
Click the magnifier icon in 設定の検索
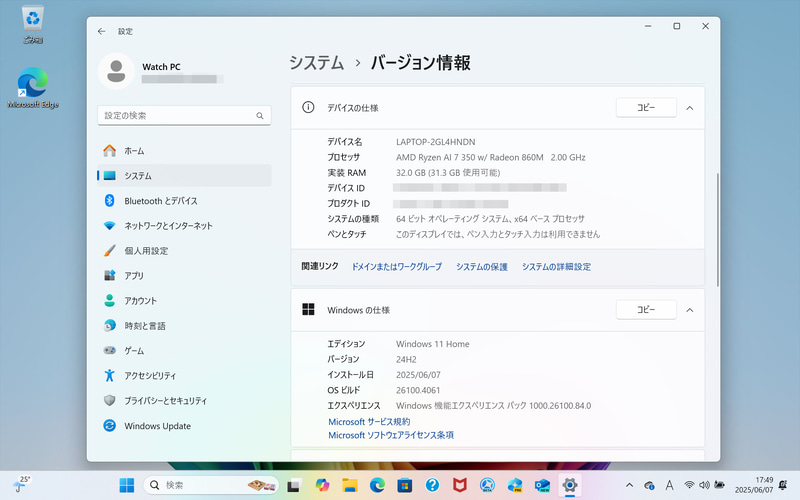[x=260, y=116]
